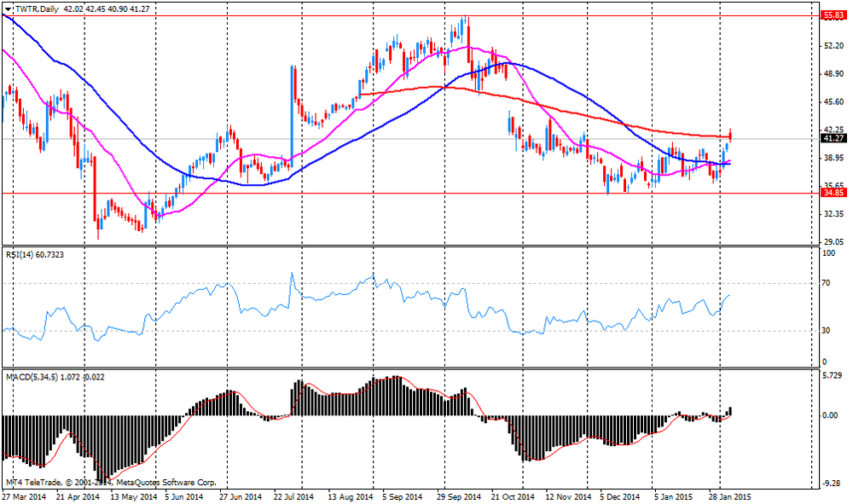Click the 13 May 2014 date label
This screenshot has height=504, width=853.
(x=133, y=497)
